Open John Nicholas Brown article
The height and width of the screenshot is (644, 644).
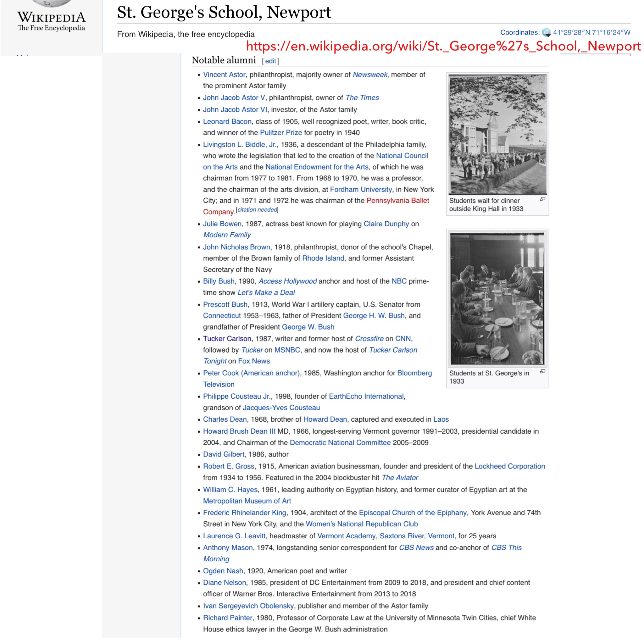[237, 247]
